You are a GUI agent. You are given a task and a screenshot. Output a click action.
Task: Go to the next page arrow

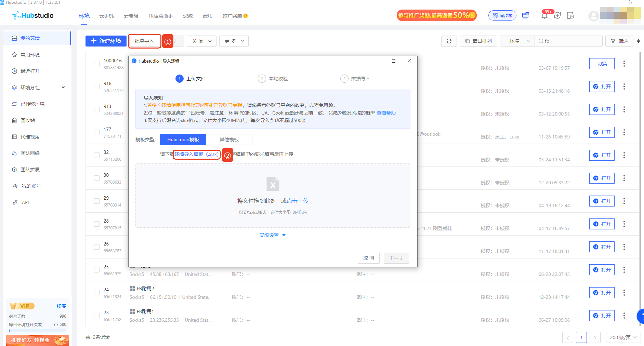[x=595, y=337]
